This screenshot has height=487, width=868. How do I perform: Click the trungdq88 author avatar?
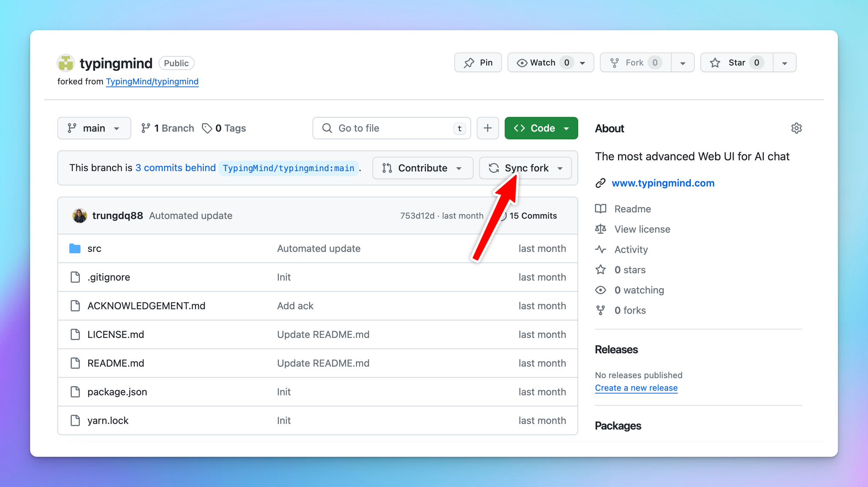tap(79, 216)
